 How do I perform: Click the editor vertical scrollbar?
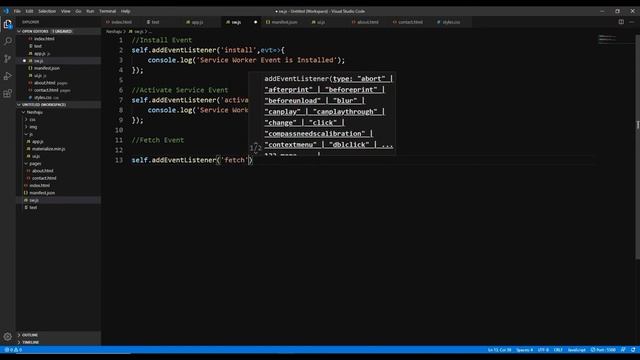tap(638, 147)
